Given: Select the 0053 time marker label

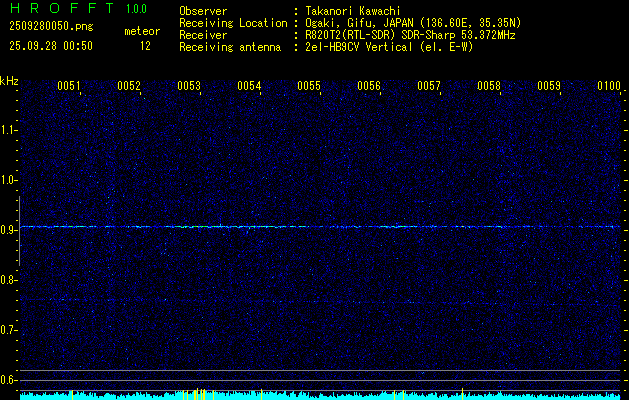Looking at the screenshot, I should [189, 86].
